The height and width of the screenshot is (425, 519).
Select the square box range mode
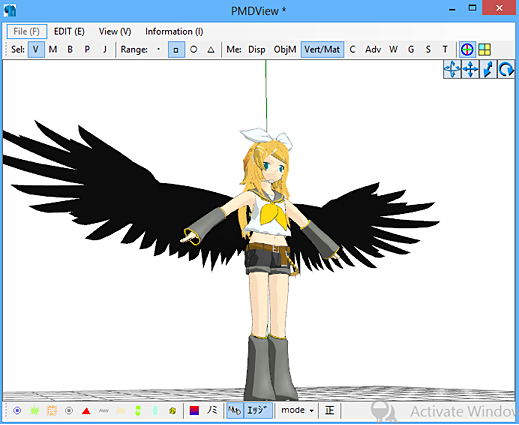pyautogui.click(x=176, y=50)
